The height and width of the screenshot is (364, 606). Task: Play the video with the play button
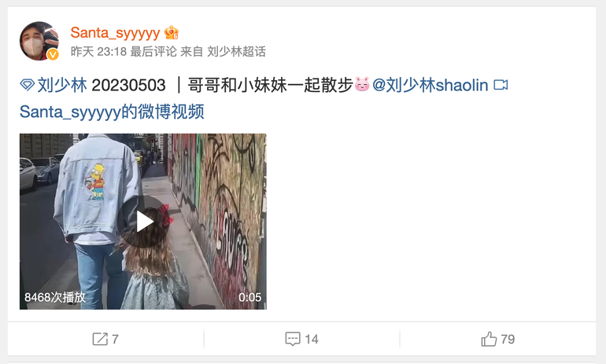pyautogui.click(x=143, y=222)
